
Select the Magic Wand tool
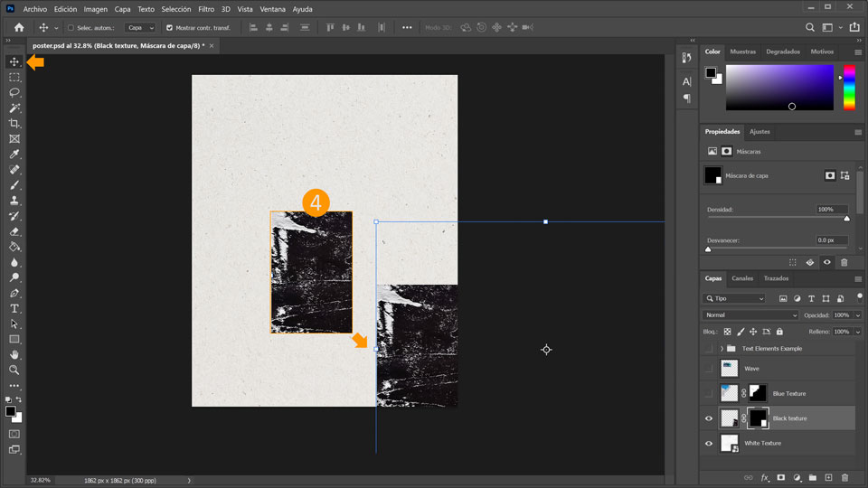pos(14,108)
